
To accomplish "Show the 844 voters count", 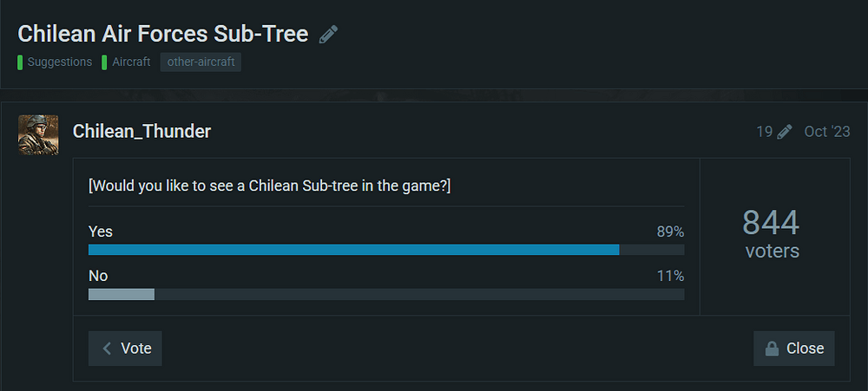I will pos(771,234).
